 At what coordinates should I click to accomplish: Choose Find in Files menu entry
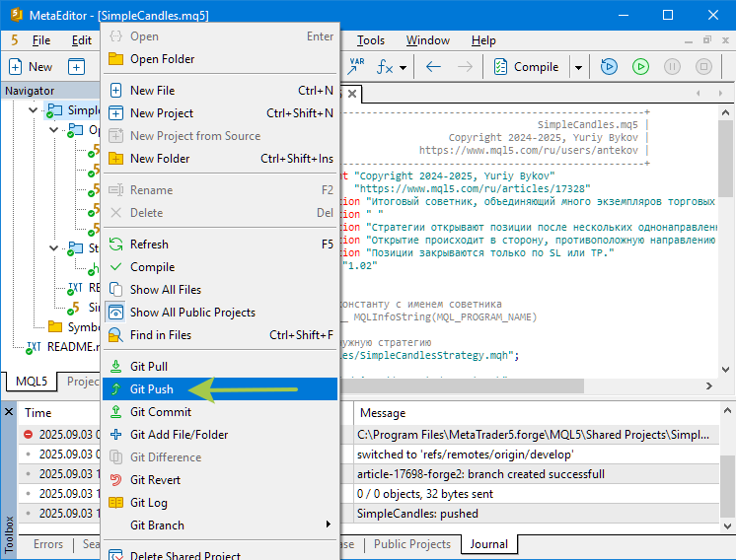pyautogui.click(x=220, y=335)
